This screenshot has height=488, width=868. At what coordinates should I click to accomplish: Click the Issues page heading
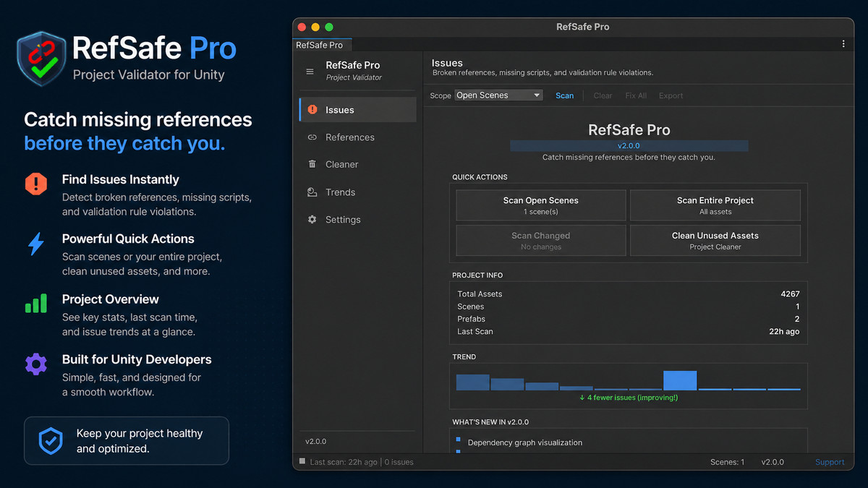(x=447, y=63)
